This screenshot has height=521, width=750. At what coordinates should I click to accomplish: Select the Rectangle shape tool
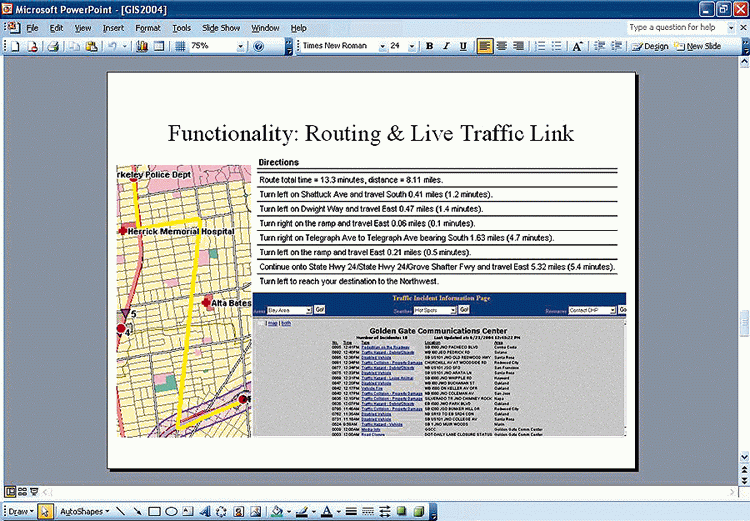click(x=154, y=511)
